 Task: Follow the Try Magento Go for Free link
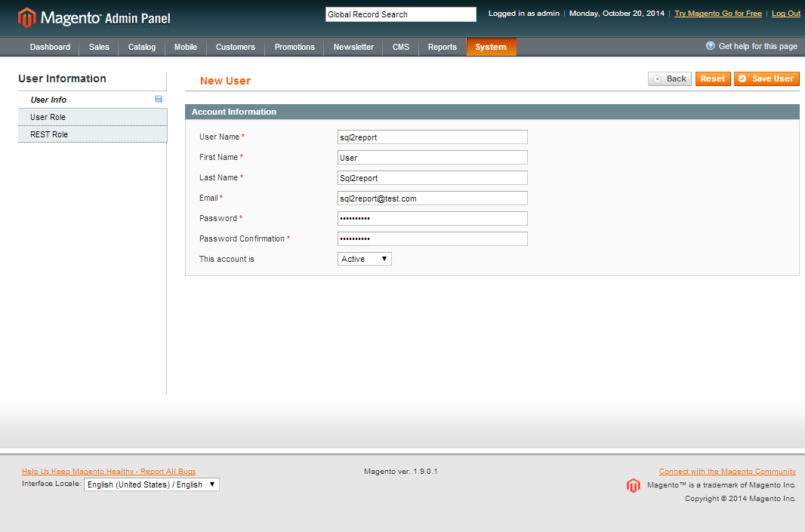718,14
